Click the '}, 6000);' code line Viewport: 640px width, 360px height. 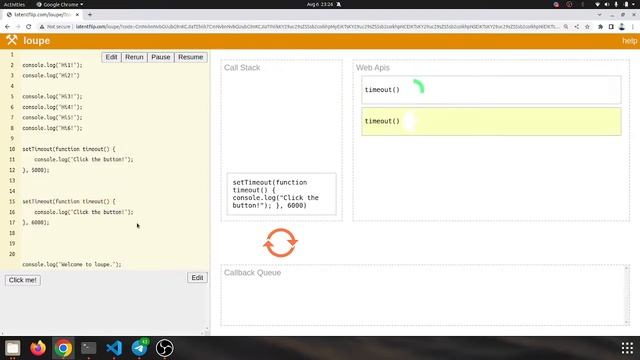(x=36, y=222)
